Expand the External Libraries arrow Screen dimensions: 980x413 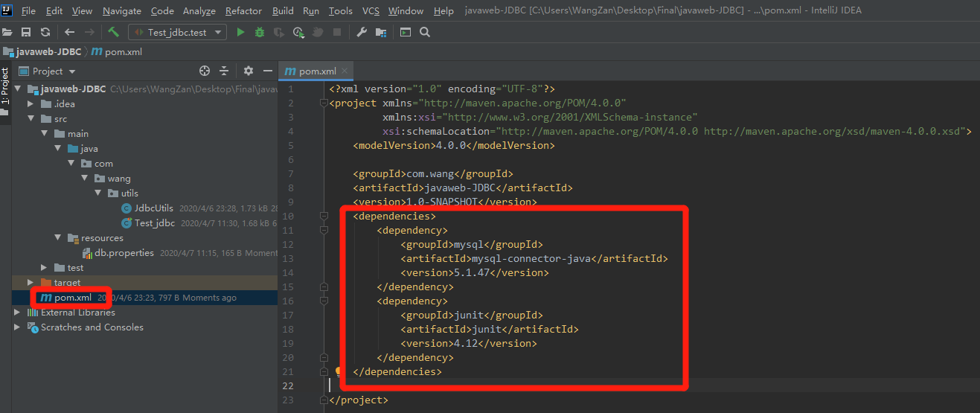coord(19,312)
